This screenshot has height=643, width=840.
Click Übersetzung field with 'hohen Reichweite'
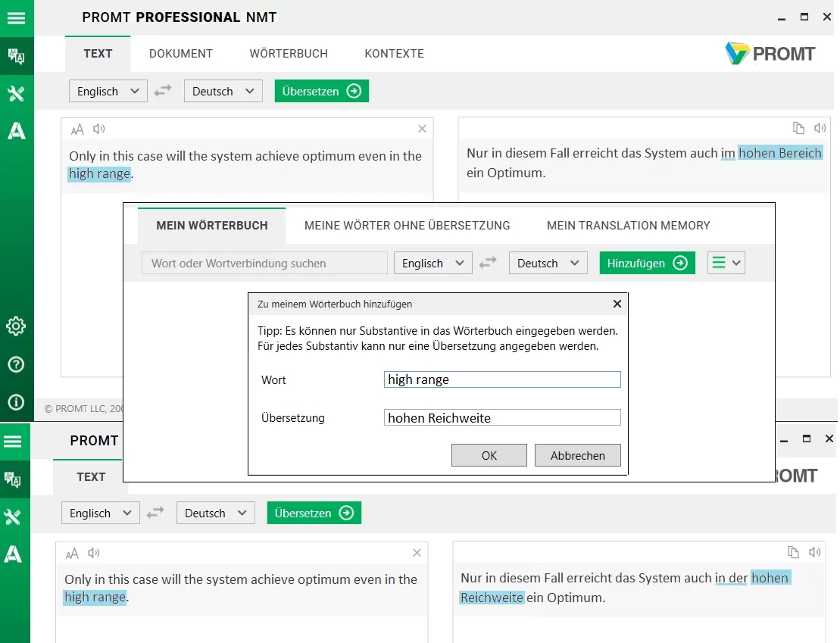[x=502, y=418]
